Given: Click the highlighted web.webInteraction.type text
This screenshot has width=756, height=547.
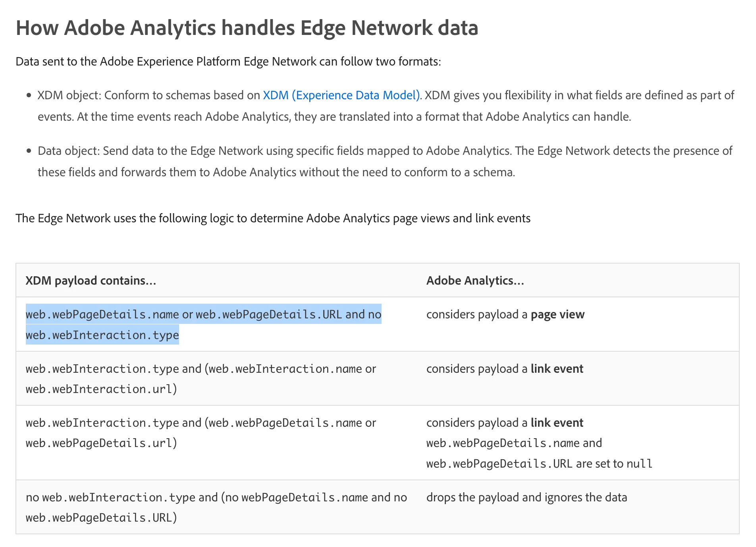Looking at the screenshot, I should tap(102, 335).
